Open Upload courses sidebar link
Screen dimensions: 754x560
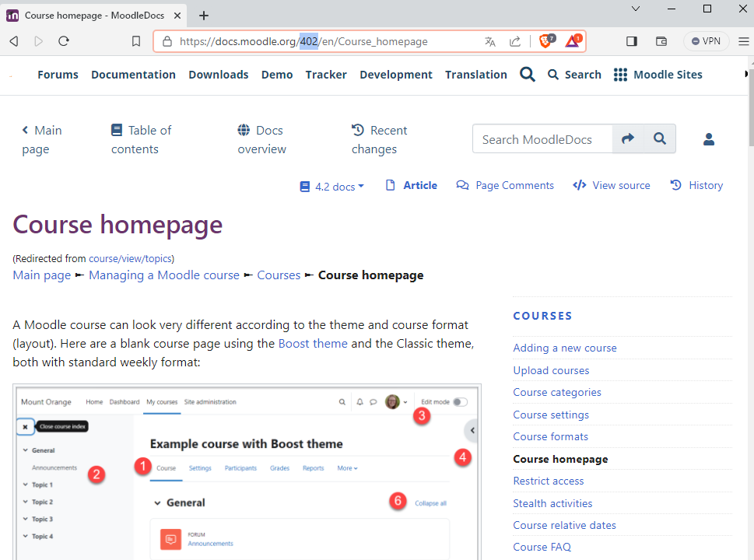551,370
